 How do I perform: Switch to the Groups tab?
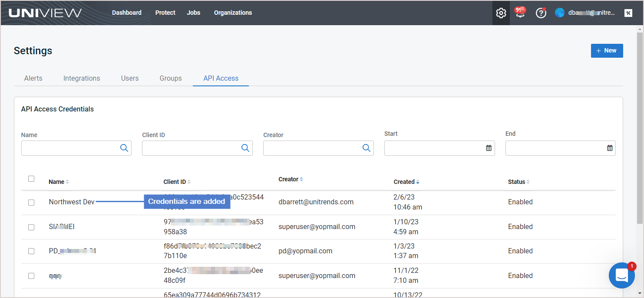(171, 79)
